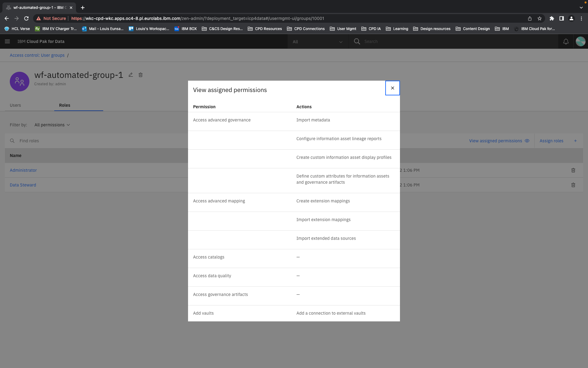Click the Name column header
This screenshot has width=588, height=368.
16,155
